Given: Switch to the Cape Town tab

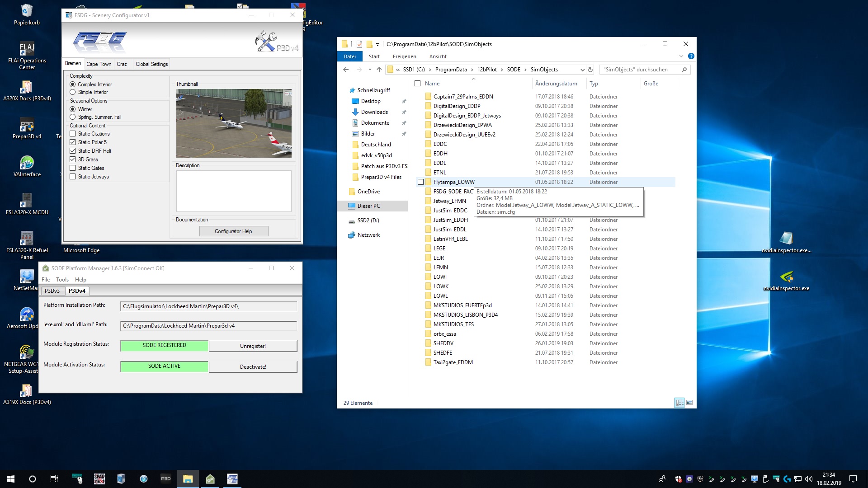Looking at the screenshot, I should tap(99, 64).
